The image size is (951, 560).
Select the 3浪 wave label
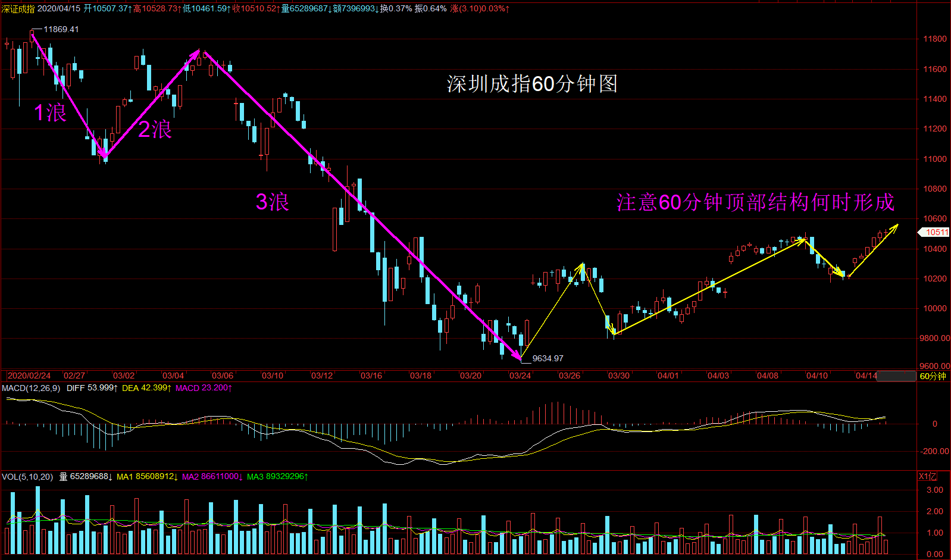tap(272, 202)
